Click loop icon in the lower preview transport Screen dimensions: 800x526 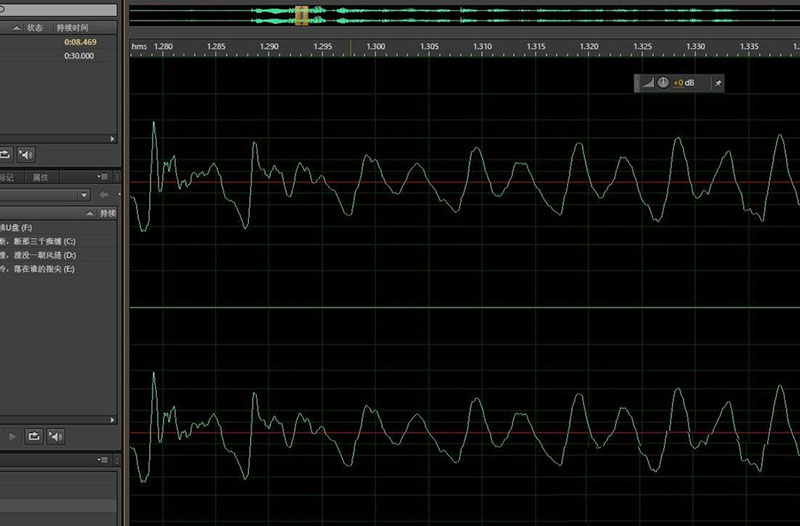pyautogui.click(x=35, y=436)
